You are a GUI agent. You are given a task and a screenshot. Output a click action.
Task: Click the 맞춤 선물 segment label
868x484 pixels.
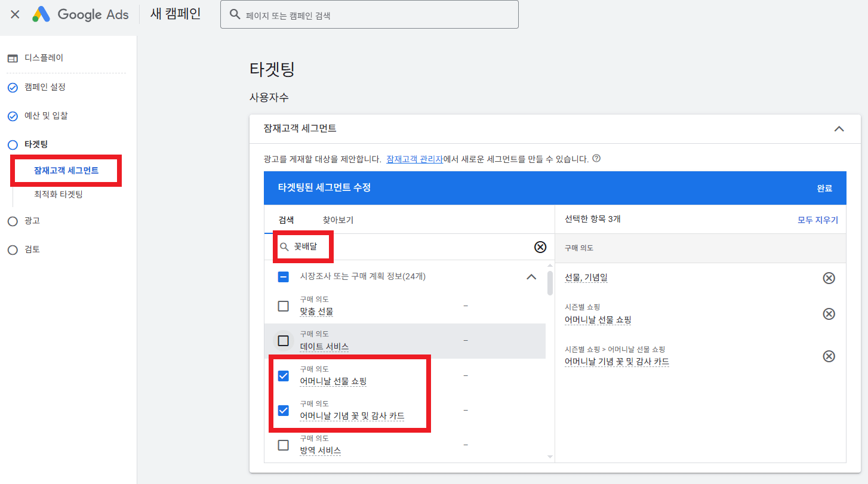pyautogui.click(x=316, y=312)
